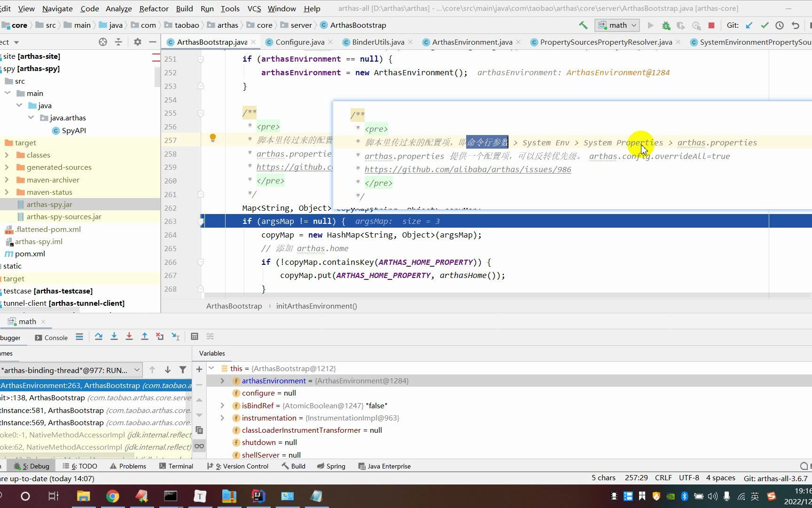Click collapse all icon in project panel
This screenshot has height=508, width=812.
click(118, 42)
